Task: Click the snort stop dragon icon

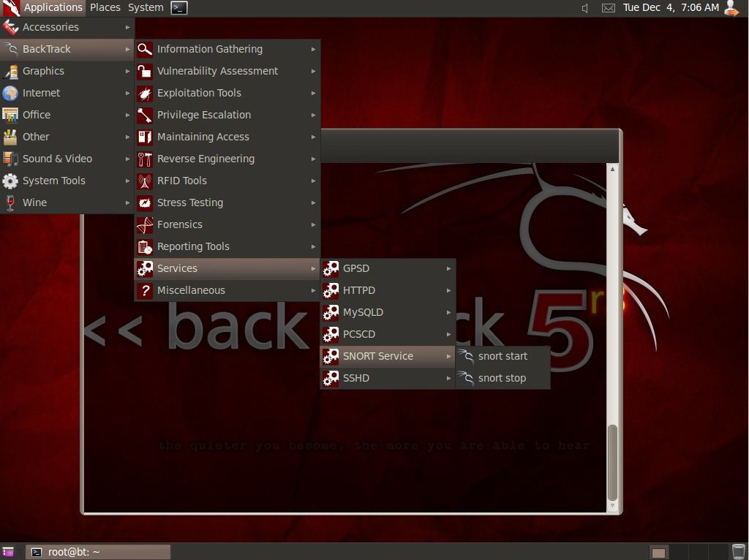Action: tap(466, 378)
